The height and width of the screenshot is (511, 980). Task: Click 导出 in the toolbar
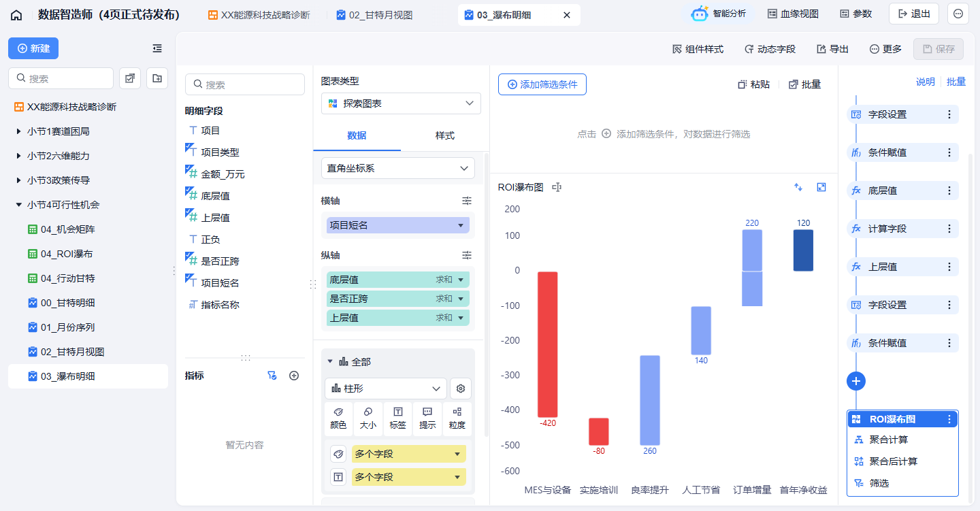coord(832,49)
